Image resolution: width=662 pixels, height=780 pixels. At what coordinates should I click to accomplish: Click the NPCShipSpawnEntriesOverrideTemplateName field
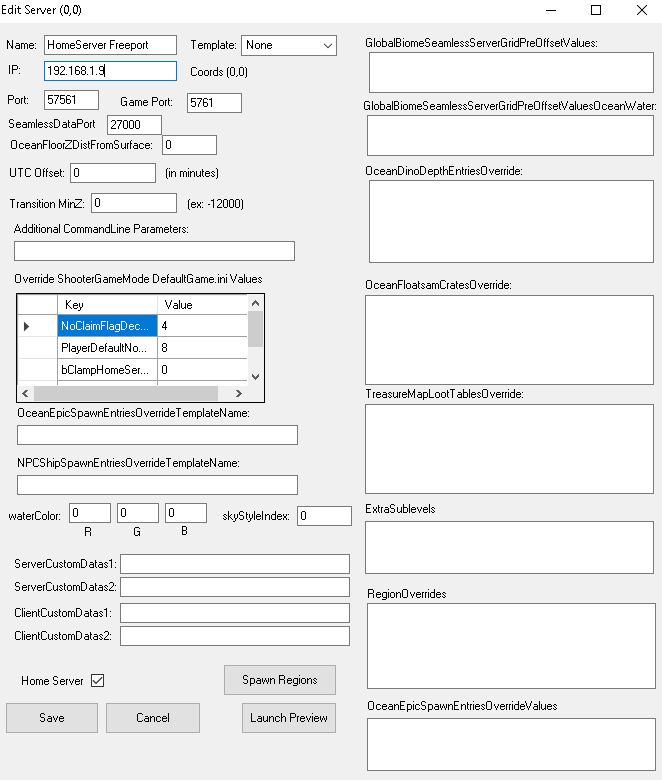(x=157, y=485)
